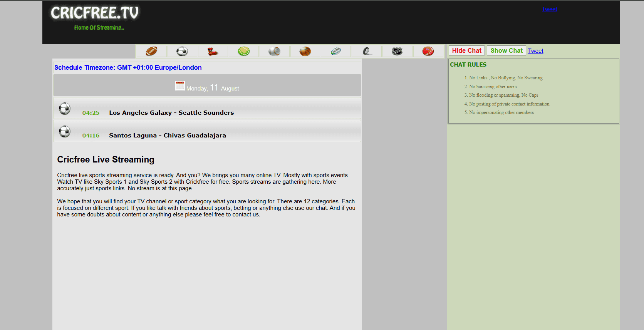Click the CricFree.TV logo
Viewport: 644px width, 330px height.
point(95,13)
